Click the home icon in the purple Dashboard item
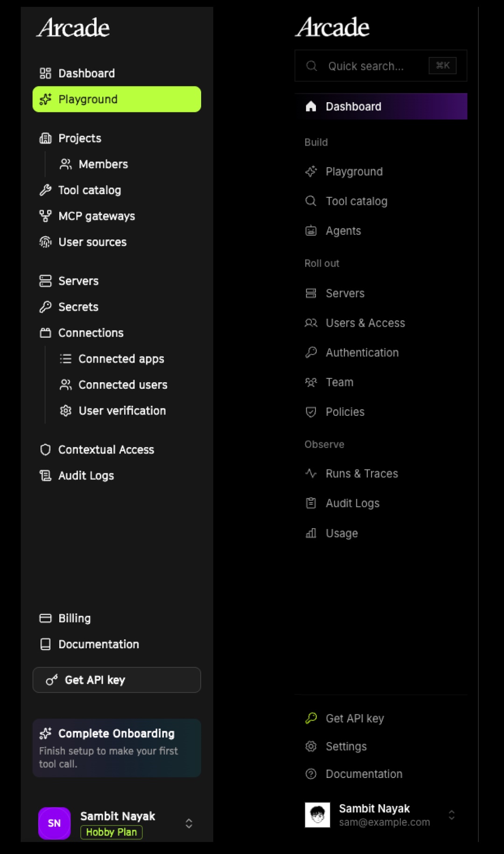Viewport: 504px width, 854px height. click(x=311, y=106)
